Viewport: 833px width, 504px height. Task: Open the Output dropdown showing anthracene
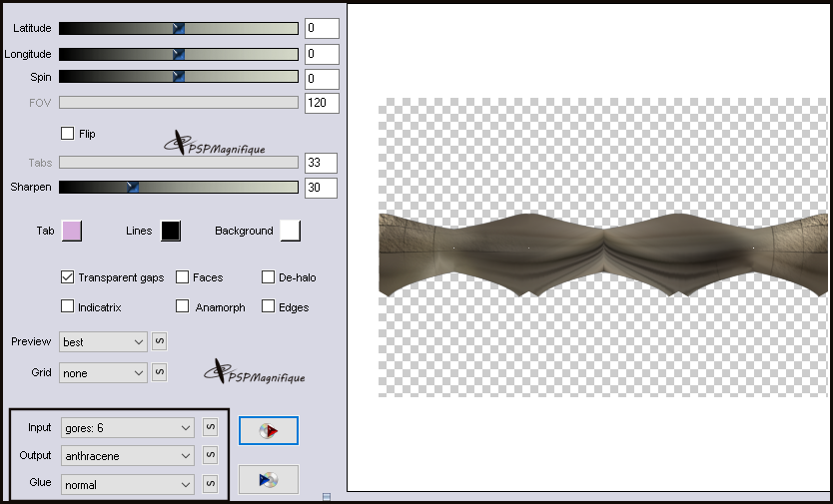128,456
